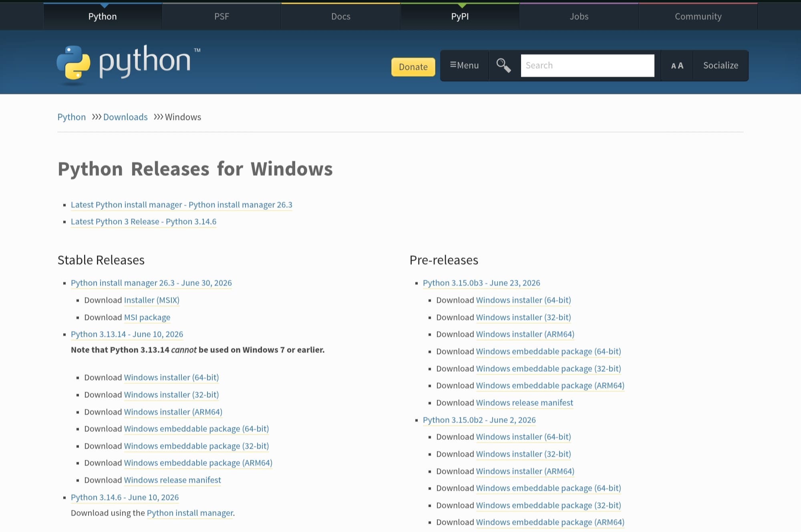
Task: Download 3.15.0b2 embeddable package (64-bit)
Action: coord(548,488)
